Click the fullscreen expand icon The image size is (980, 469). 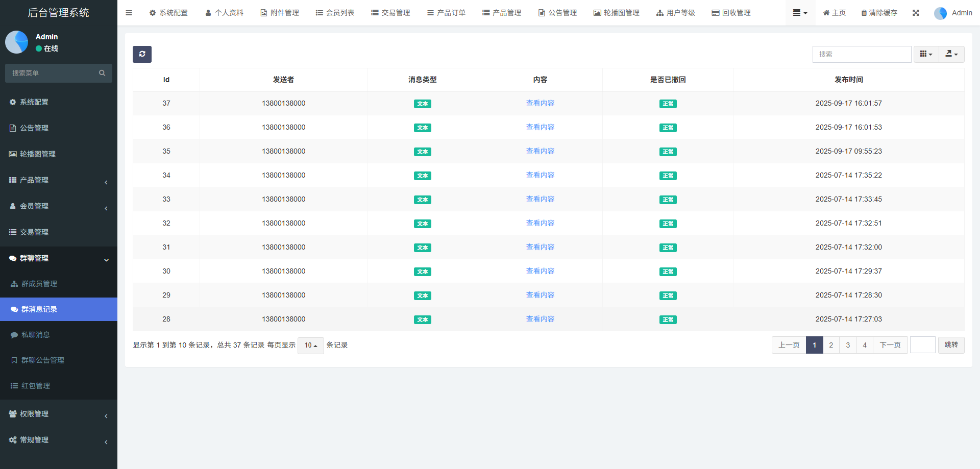(x=916, y=13)
